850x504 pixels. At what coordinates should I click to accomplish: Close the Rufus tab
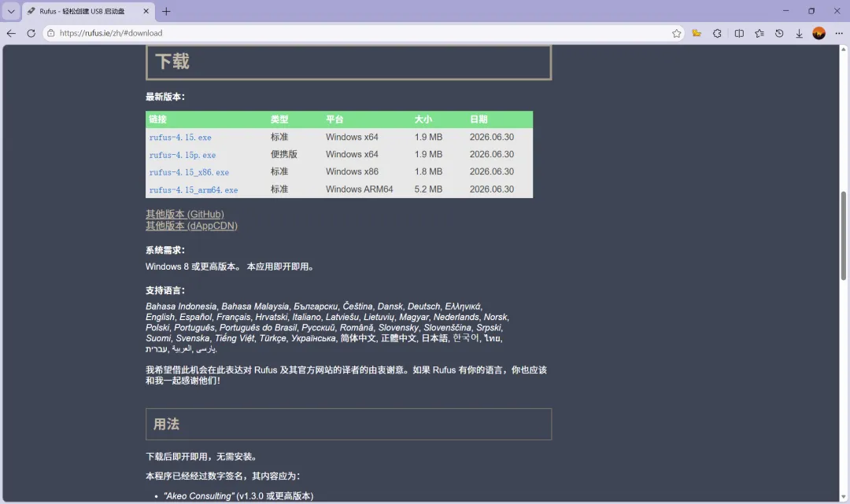coord(146,11)
